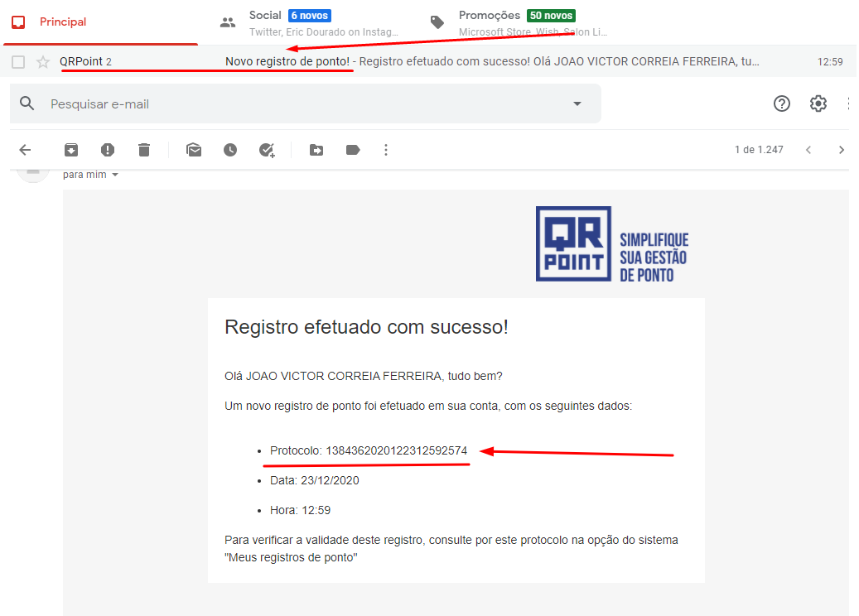
Task: Click the back arrow to return to inbox
Action: point(25,150)
